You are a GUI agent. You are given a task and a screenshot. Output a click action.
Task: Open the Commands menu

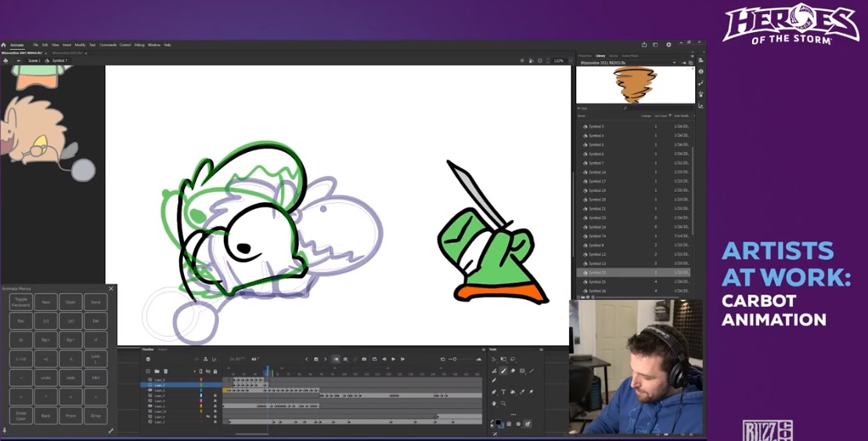(108, 45)
